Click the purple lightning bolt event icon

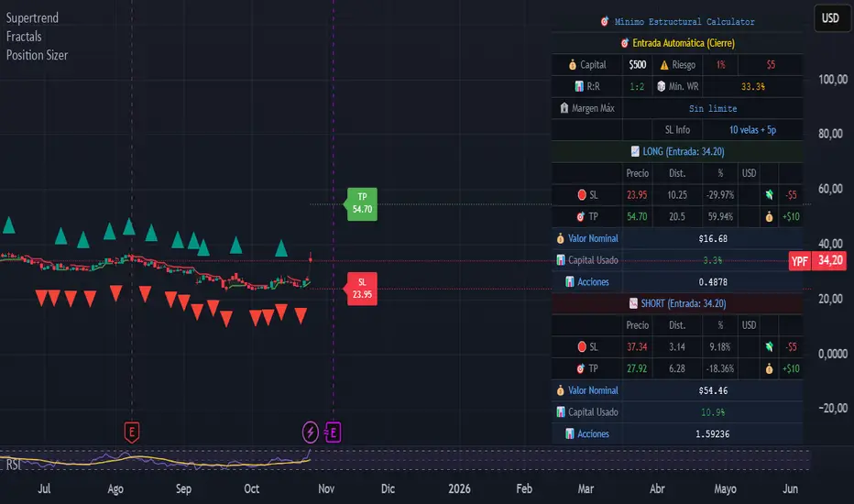(x=312, y=431)
